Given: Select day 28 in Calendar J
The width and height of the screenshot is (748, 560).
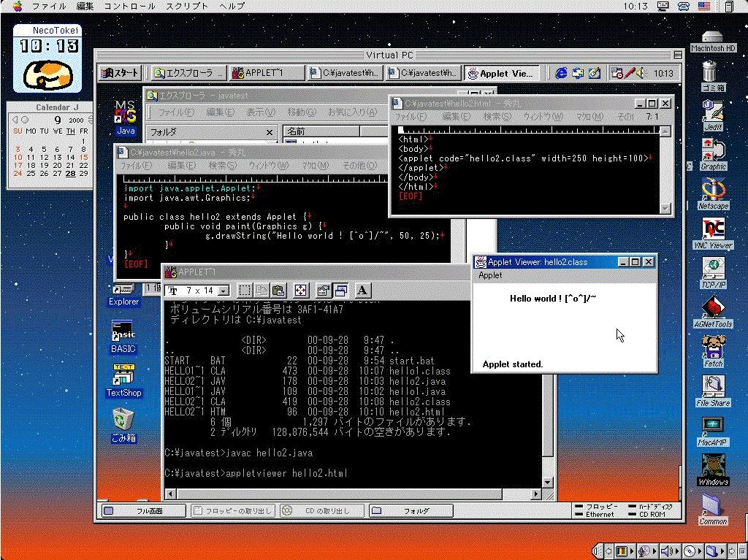Looking at the screenshot, I should (x=71, y=173).
